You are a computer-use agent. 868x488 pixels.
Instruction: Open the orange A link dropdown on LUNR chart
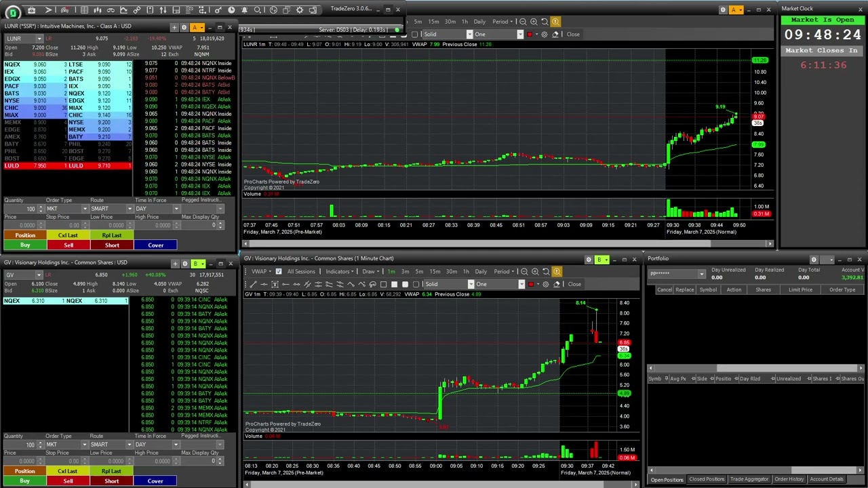tap(735, 9)
